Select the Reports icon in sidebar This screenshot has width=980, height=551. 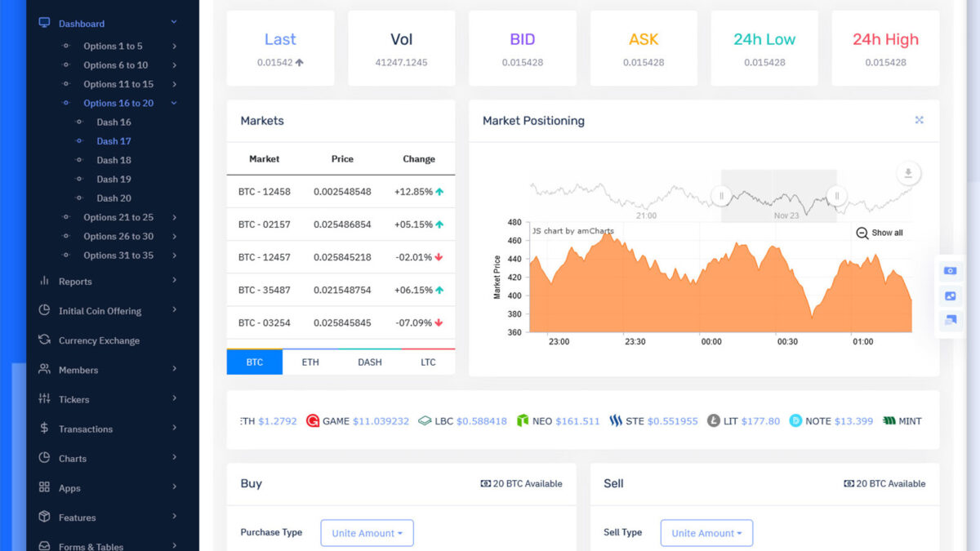pos(42,281)
